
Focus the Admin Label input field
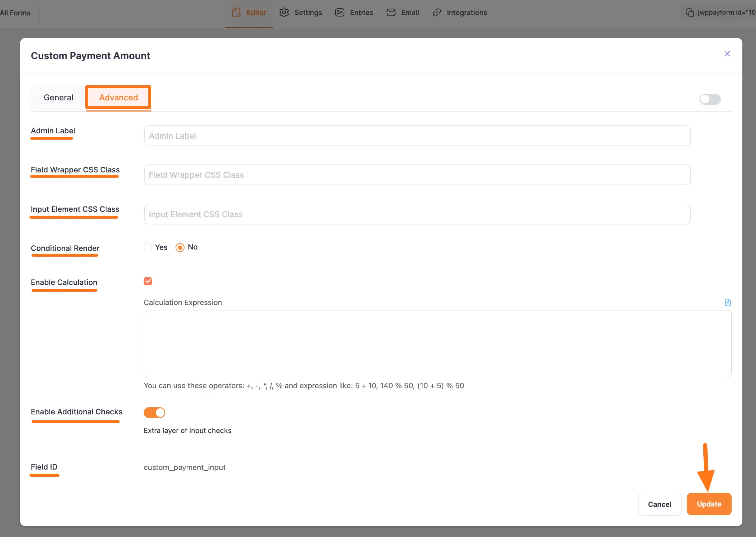click(417, 136)
